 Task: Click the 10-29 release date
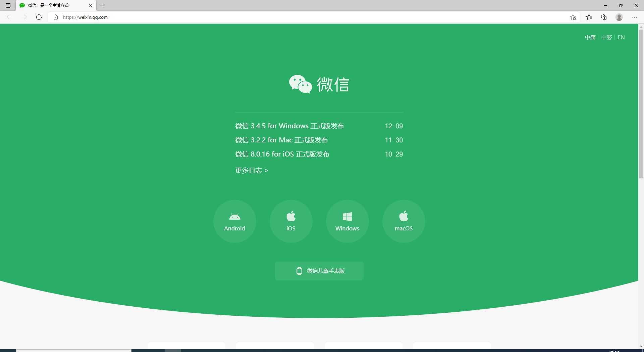(394, 154)
